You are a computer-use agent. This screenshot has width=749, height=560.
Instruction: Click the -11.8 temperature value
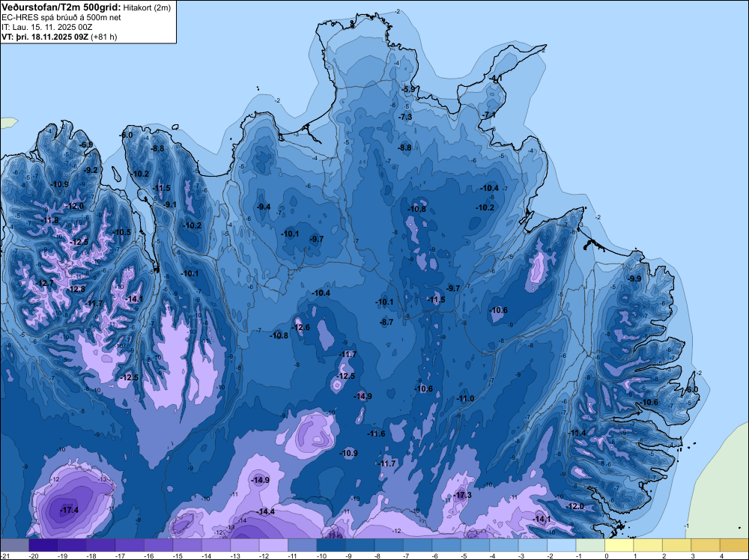point(49,221)
